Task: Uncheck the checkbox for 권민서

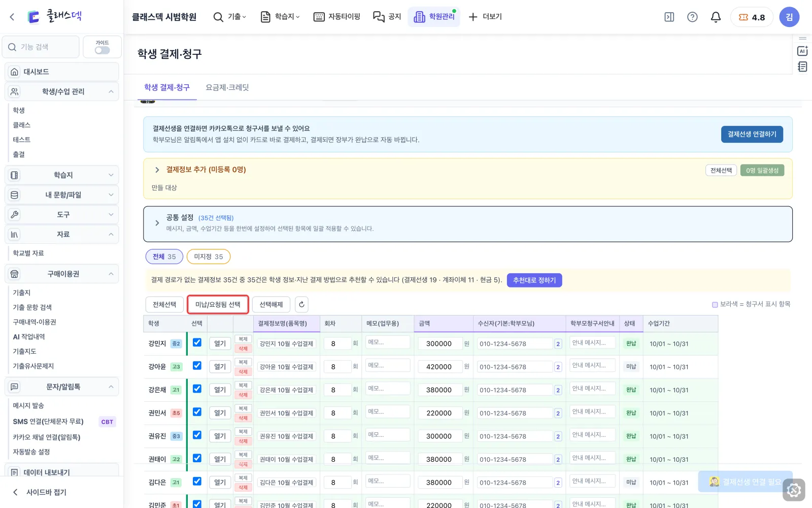Action: 197,412
